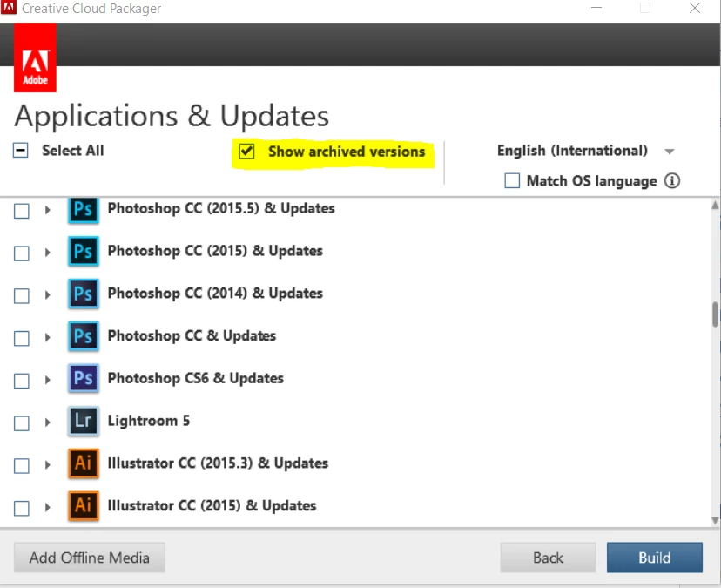Click the Build button
The height and width of the screenshot is (588, 721).
(x=655, y=558)
